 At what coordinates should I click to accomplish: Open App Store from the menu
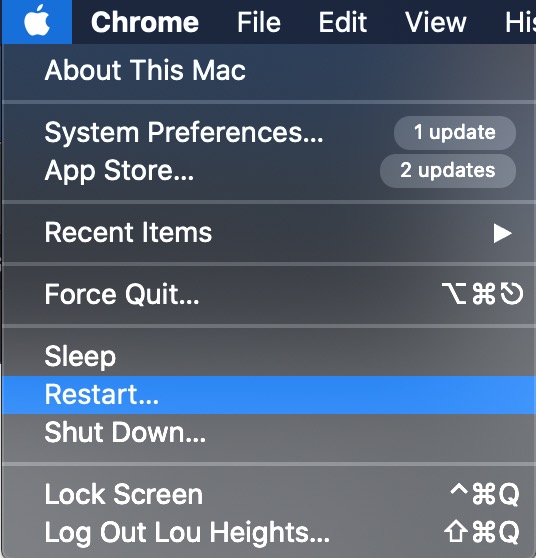[269, 170]
